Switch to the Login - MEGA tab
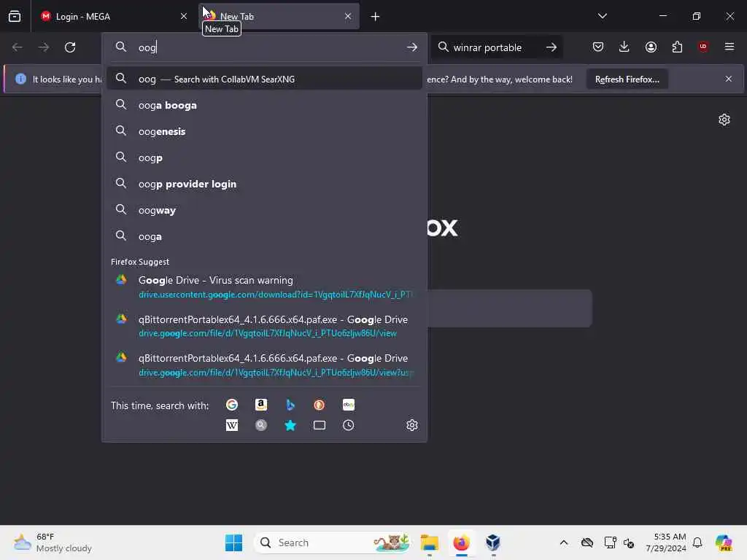 [114, 16]
